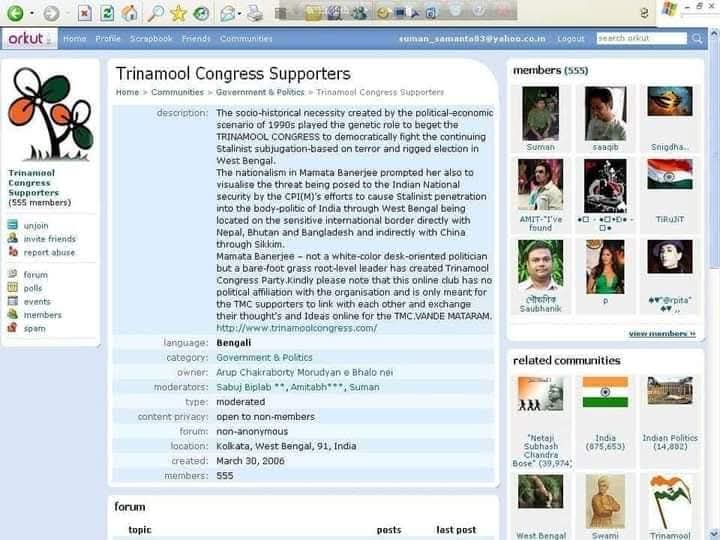Open member Snigdha's photo thumbnail

click(670, 101)
